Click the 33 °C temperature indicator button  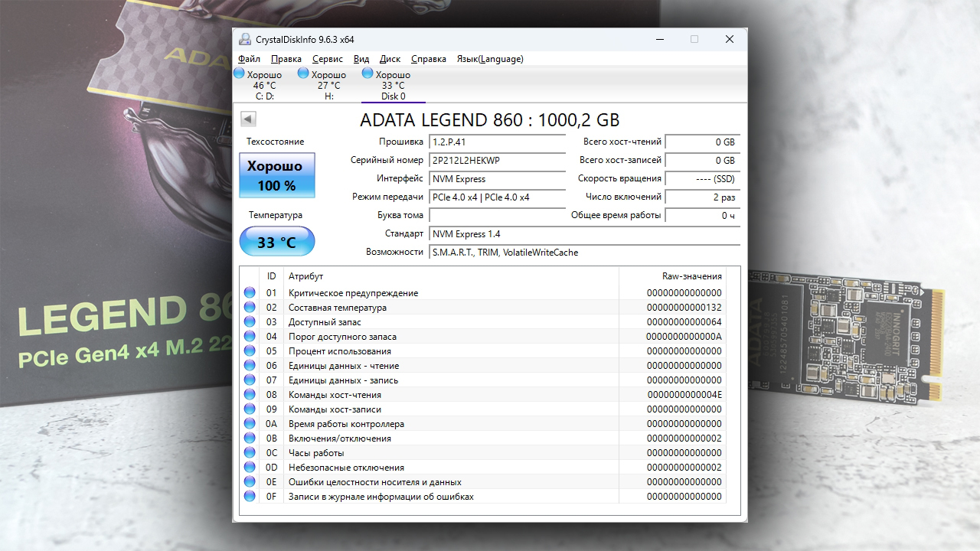276,242
